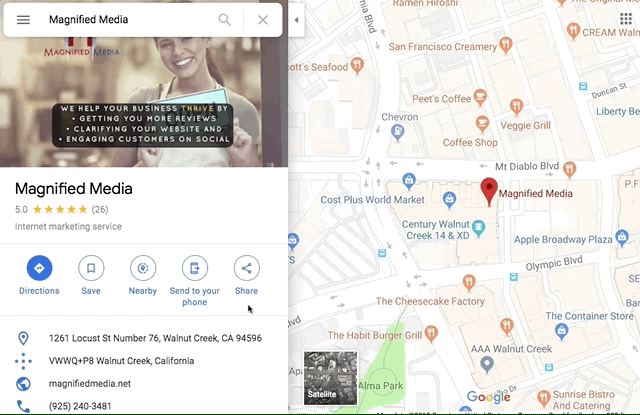Click Send to your phone
640x415 pixels.
[x=195, y=269]
